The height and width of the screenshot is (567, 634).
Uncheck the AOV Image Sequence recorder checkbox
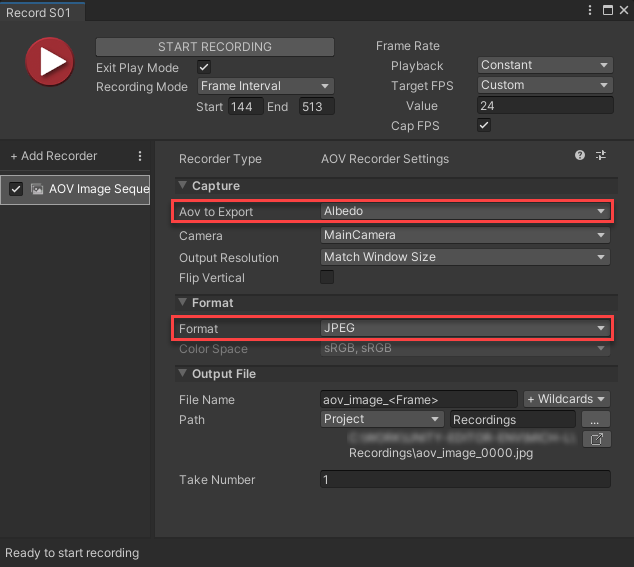[16, 189]
